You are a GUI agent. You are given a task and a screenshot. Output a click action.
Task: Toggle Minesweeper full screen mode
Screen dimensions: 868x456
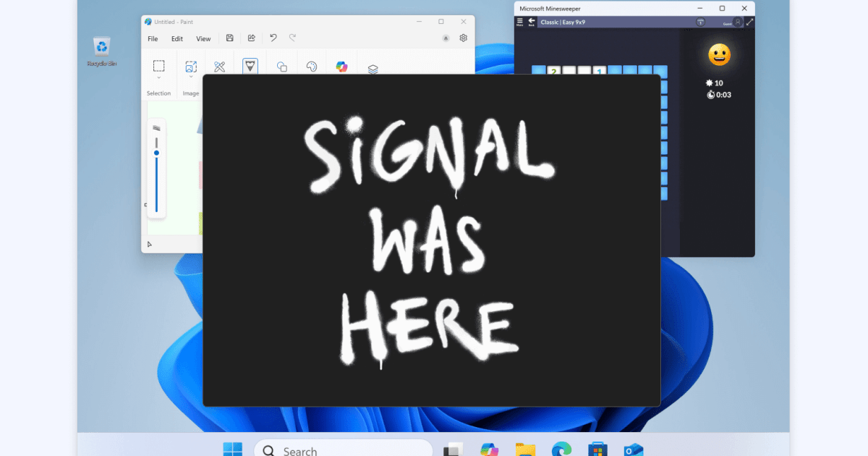click(x=749, y=22)
